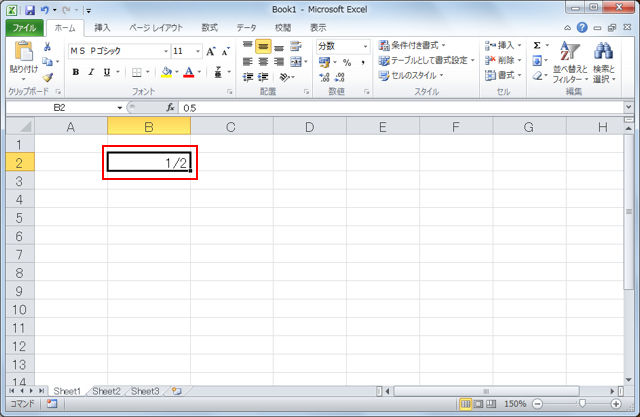The width and height of the screenshot is (640, 417).
Task: Toggle italic formatting
Action: tap(91, 72)
